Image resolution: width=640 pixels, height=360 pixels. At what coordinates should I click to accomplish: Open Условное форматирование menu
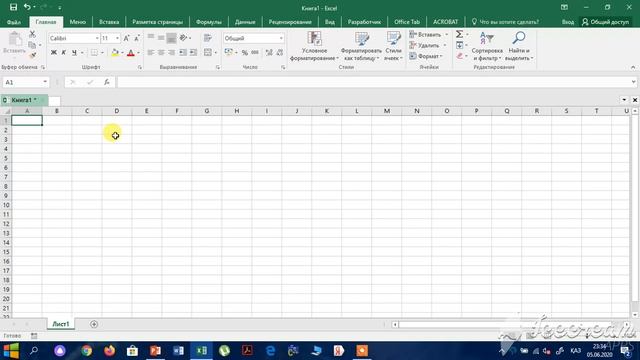tap(314, 46)
